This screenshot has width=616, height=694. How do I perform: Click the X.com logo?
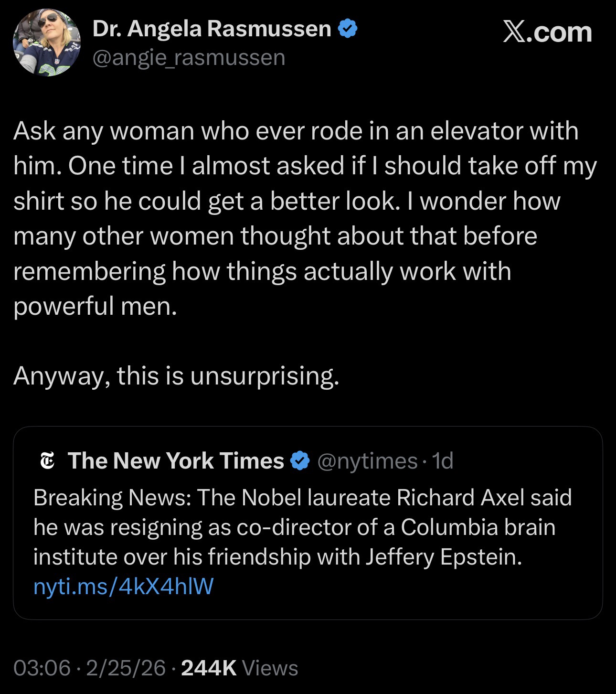tap(547, 32)
